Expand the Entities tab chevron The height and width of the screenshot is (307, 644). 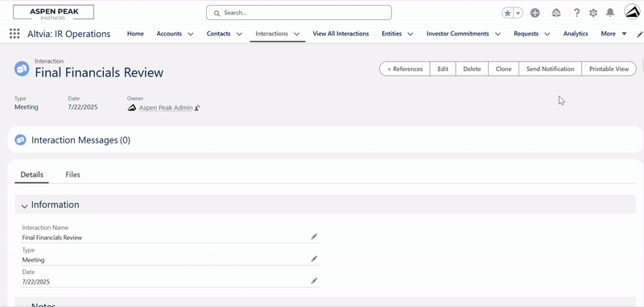pyautogui.click(x=410, y=34)
